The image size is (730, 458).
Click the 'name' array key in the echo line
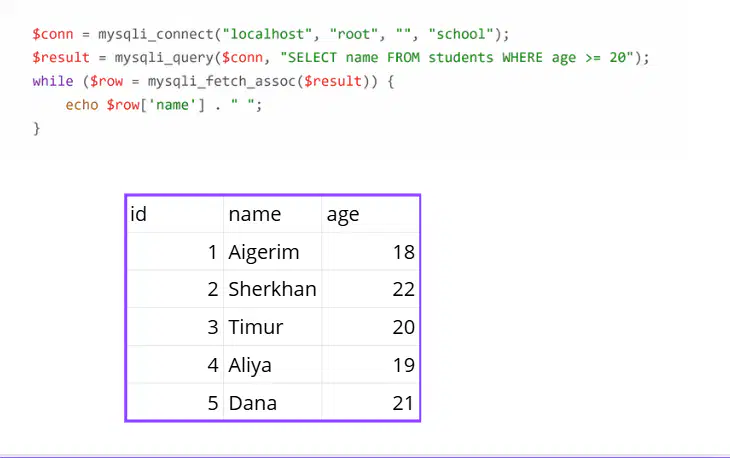172,105
